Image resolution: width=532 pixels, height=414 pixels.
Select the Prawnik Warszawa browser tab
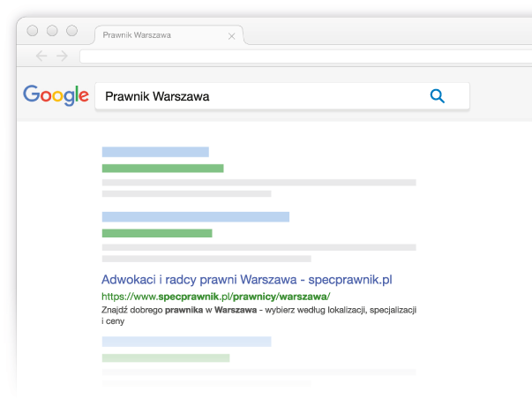(x=169, y=35)
